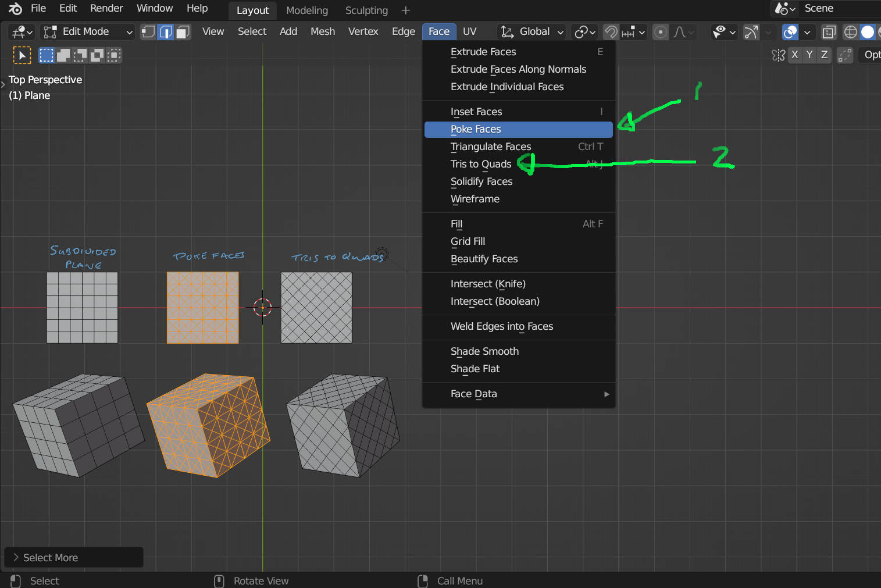The height and width of the screenshot is (588, 881).
Task: Click the Scene name field
Action: pyautogui.click(x=840, y=9)
